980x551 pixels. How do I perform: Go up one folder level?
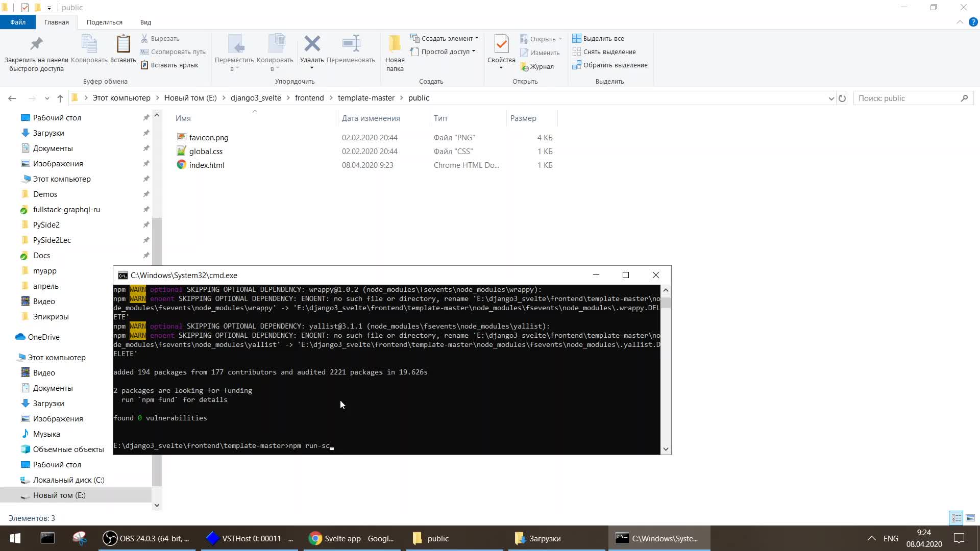point(60,98)
